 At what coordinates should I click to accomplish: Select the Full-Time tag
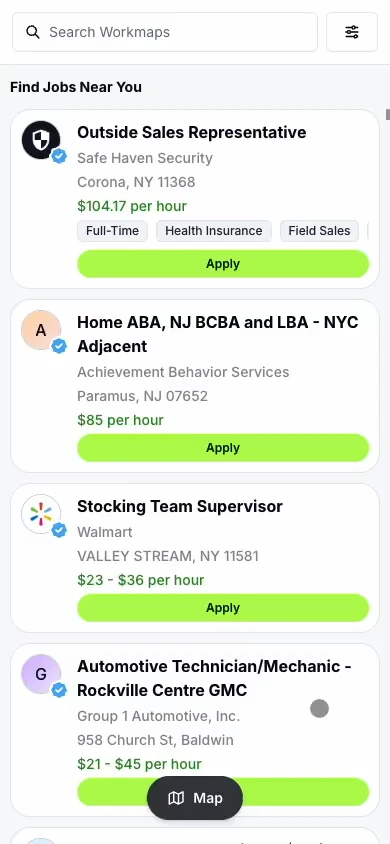(x=112, y=231)
